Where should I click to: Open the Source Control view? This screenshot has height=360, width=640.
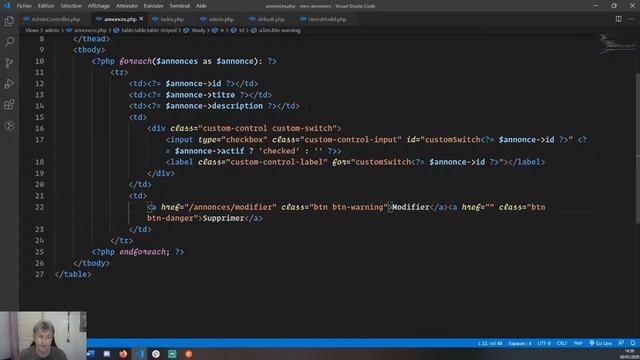[x=9, y=62]
